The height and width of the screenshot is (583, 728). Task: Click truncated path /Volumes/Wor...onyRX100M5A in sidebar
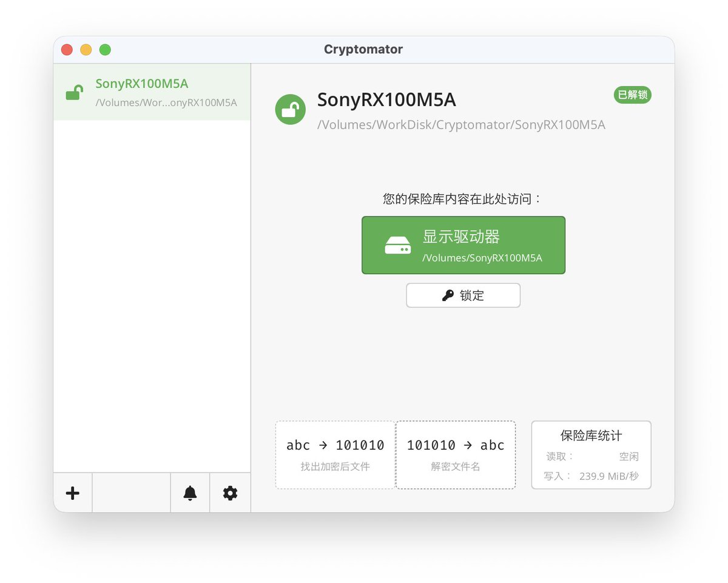pos(166,103)
